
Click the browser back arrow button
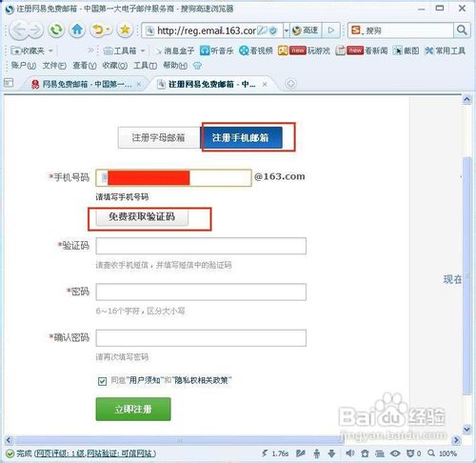19,30
